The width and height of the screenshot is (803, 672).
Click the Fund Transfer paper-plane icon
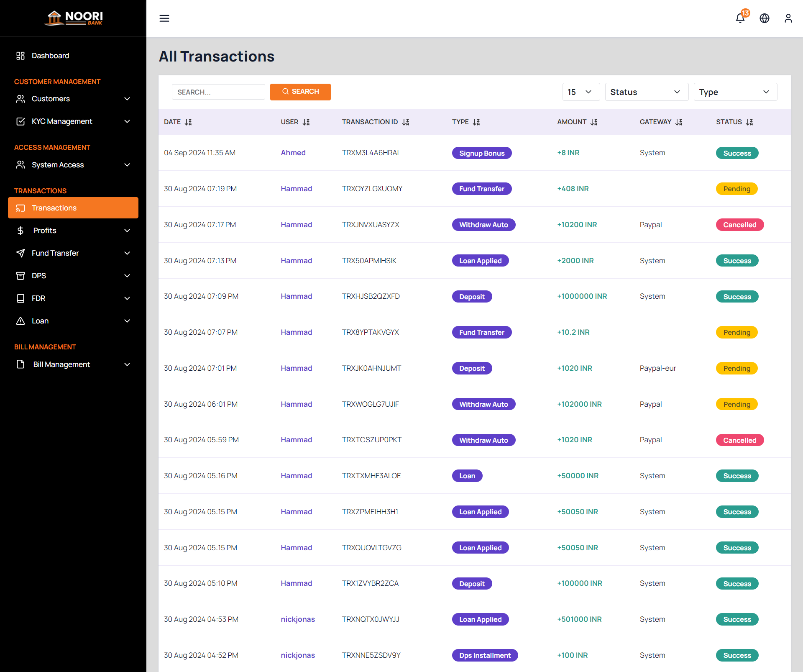(20, 253)
